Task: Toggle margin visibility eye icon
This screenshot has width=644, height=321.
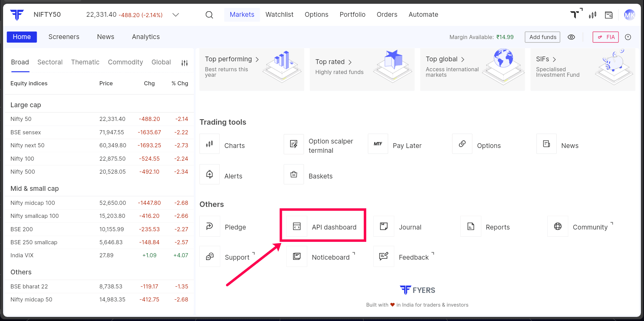Action: pyautogui.click(x=571, y=37)
